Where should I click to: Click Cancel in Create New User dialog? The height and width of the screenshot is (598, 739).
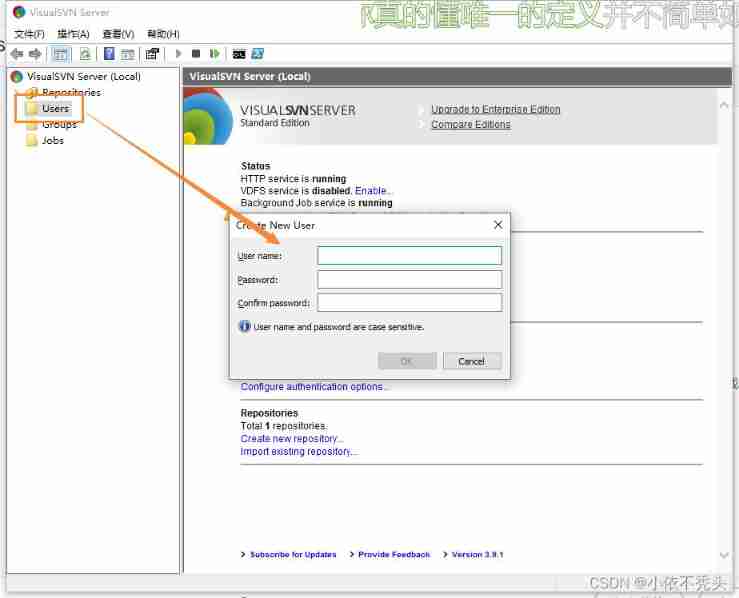(x=471, y=361)
